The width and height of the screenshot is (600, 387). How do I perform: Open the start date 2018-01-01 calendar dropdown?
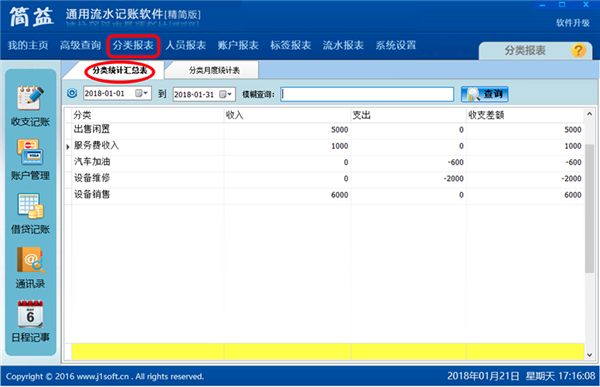tap(142, 93)
